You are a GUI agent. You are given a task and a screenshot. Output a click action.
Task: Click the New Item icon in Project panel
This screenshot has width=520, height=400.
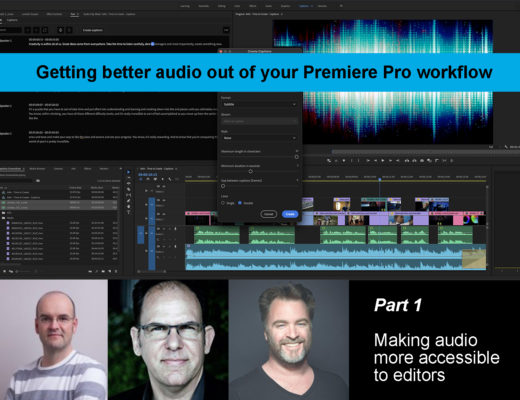(109, 272)
